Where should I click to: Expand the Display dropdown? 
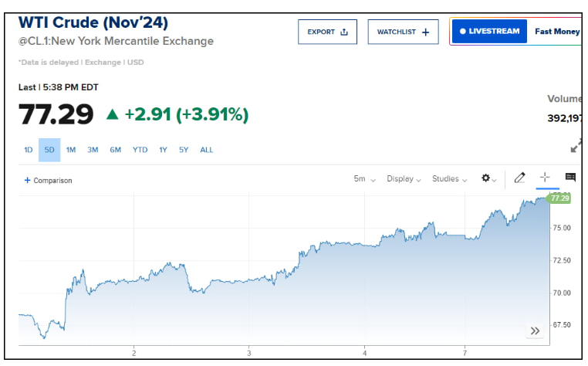coord(404,179)
